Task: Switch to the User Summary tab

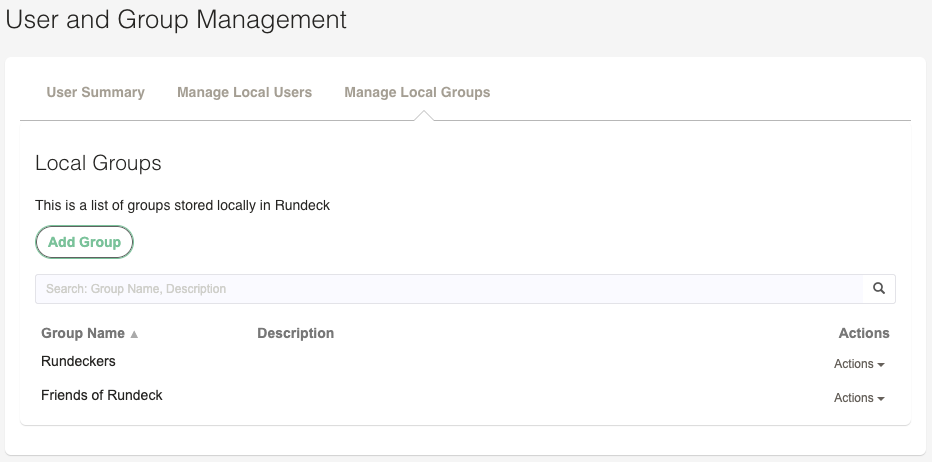Action: [x=96, y=92]
